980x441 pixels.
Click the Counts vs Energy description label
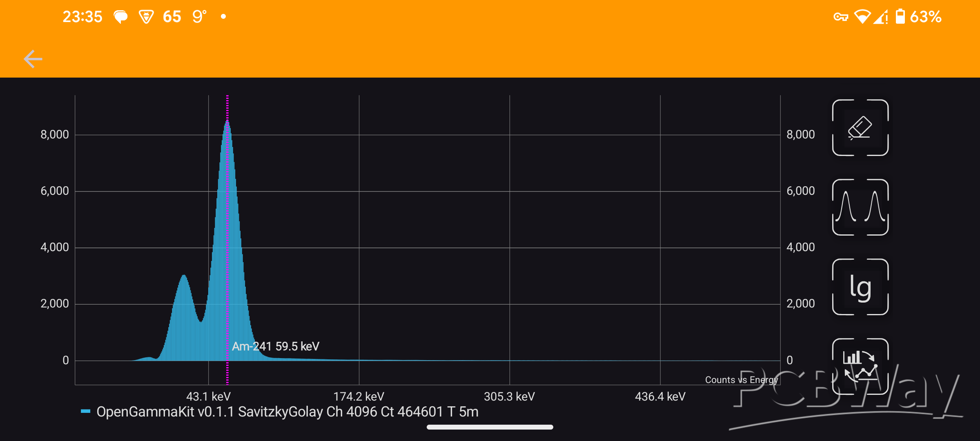tap(741, 380)
